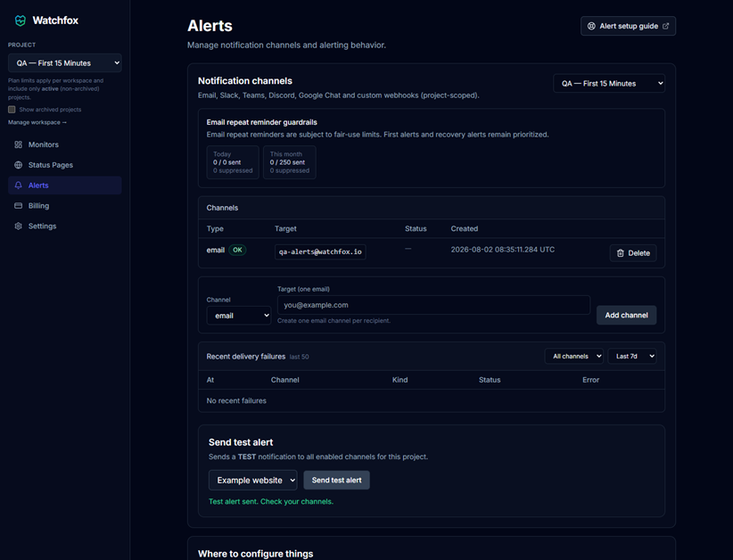The image size is (733, 560).
Task: Go to Monitors page
Action: pos(65,144)
